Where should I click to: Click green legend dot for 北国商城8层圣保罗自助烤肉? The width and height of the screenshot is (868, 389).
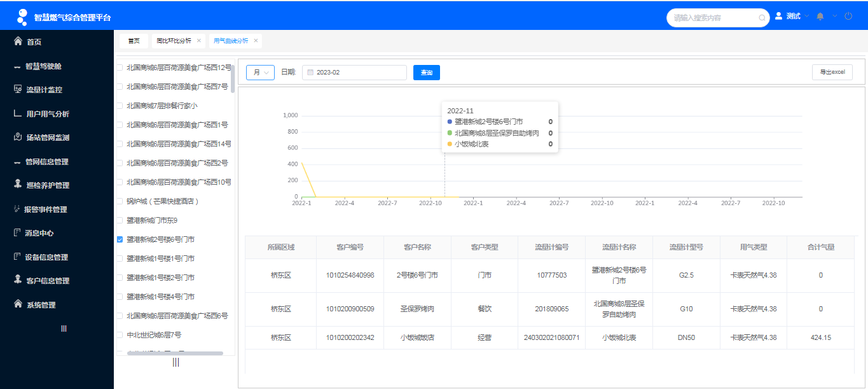pos(450,133)
